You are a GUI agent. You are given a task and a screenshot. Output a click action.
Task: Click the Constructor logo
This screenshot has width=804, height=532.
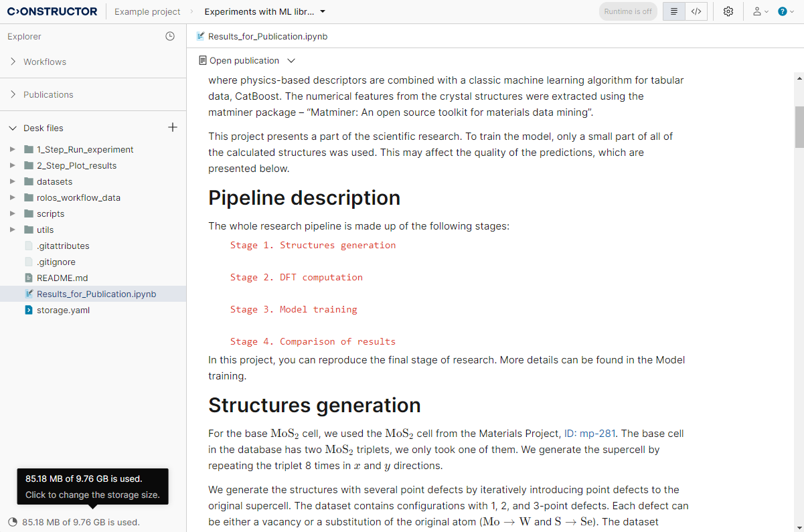point(52,11)
